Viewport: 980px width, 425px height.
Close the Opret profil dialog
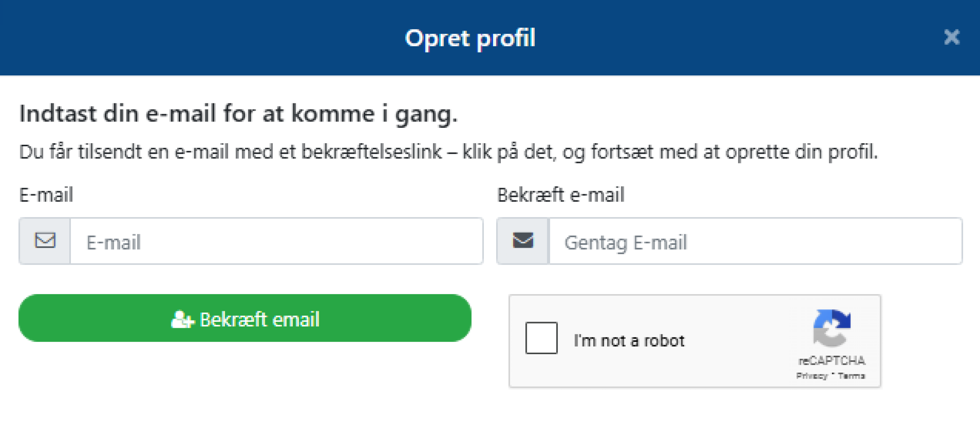coord(952,38)
